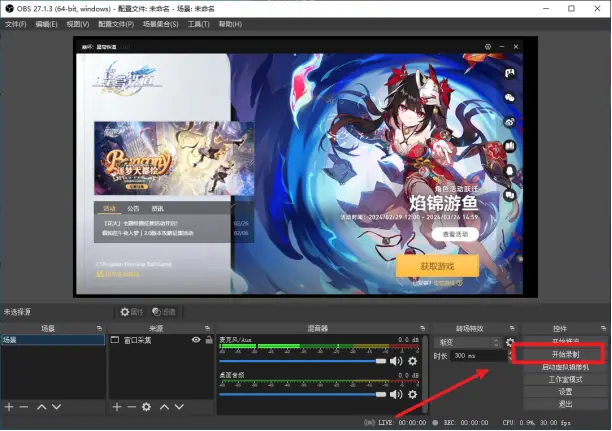The image size is (612, 431).
Task: Add a source with plus icon
Action: pyautogui.click(x=117, y=407)
